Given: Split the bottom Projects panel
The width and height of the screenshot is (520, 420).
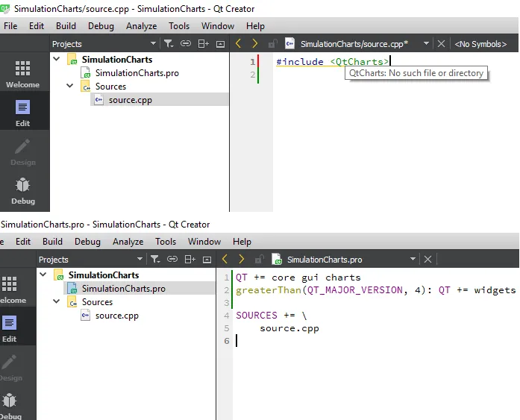Looking at the screenshot, I should pyautogui.click(x=189, y=259).
